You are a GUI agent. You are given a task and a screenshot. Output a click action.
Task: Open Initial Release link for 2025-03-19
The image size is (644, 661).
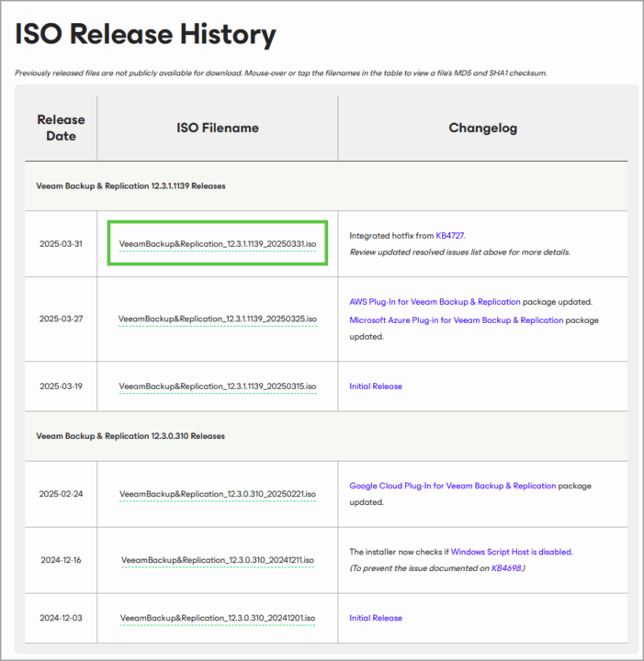tap(376, 387)
